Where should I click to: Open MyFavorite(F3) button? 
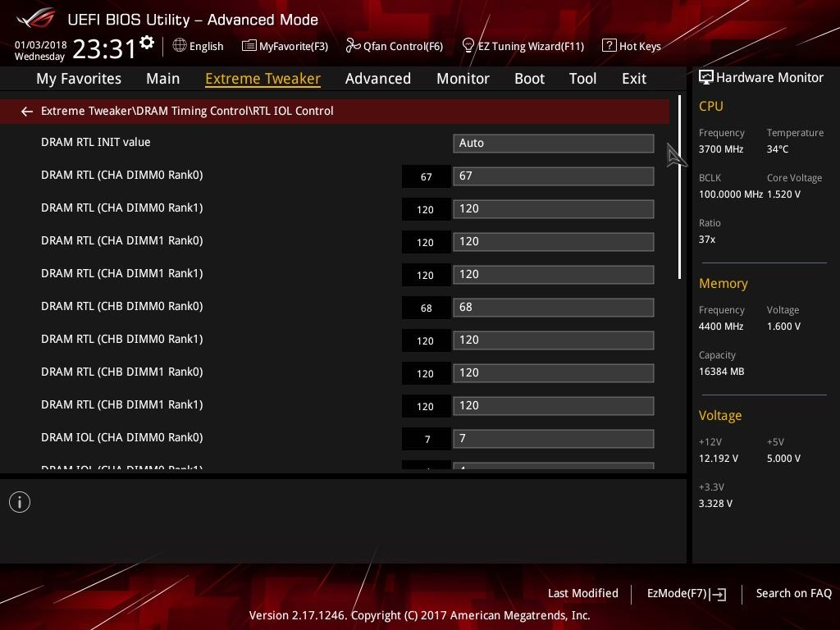coord(285,46)
